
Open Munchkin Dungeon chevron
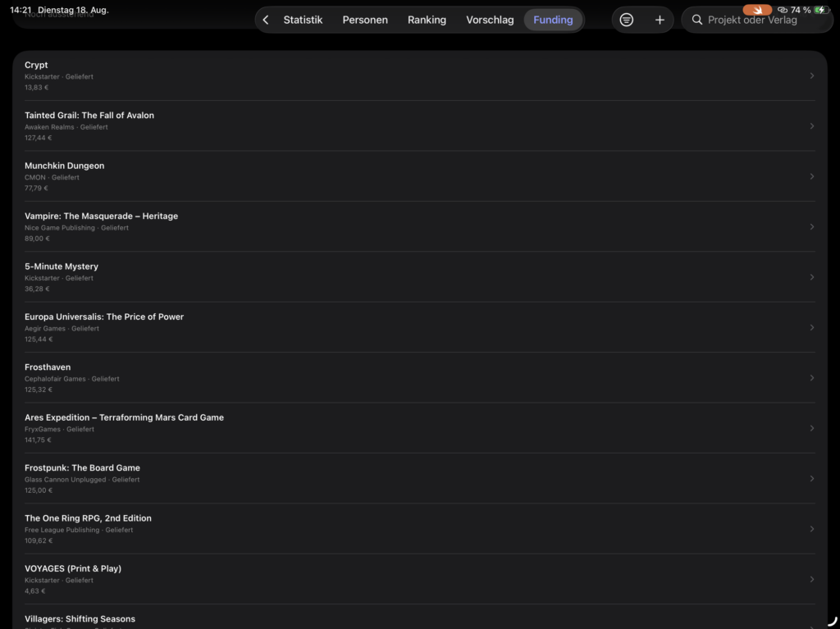pos(811,176)
